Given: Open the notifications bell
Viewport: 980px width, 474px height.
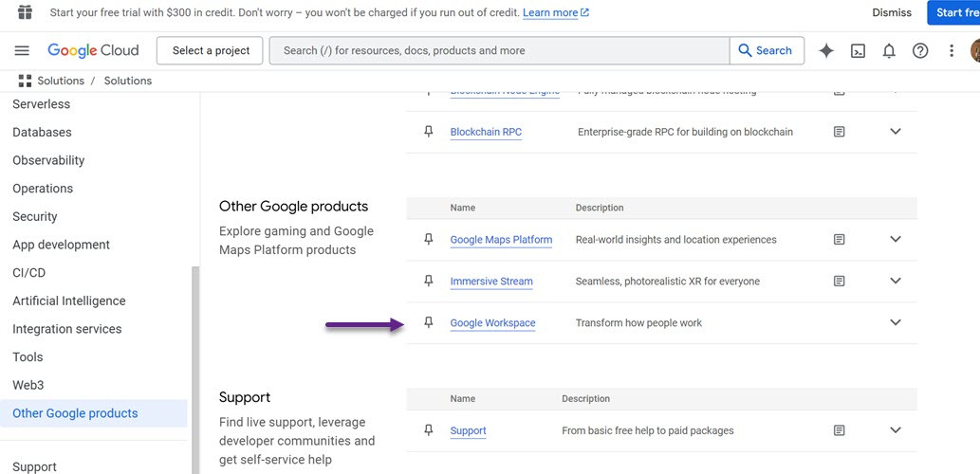Looking at the screenshot, I should tap(889, 51).
